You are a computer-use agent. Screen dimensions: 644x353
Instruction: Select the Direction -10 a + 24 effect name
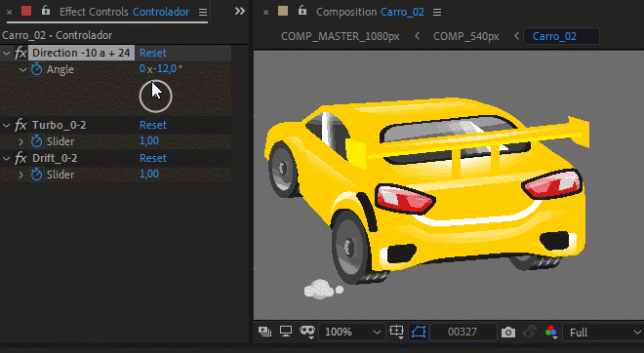[x=81, y=53]
